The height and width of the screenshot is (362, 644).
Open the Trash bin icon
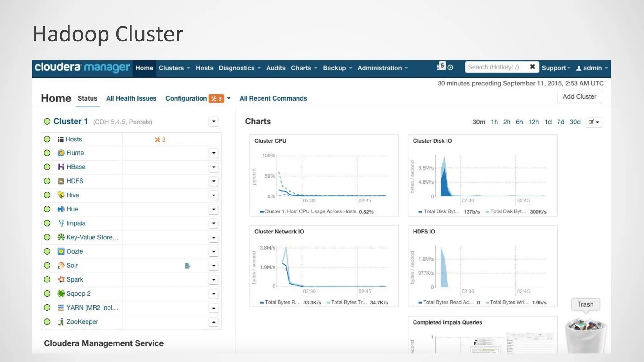pos(586,336)
